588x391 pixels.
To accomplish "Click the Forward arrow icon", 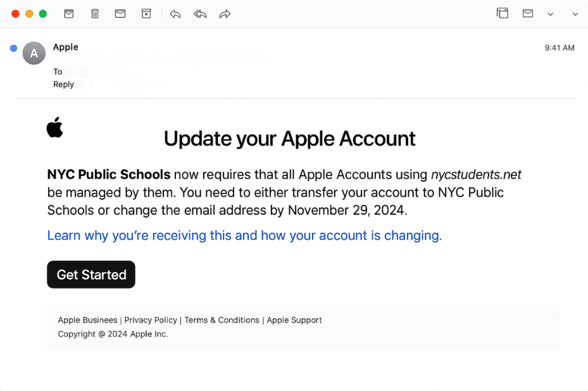I will [x=225, y=14].
